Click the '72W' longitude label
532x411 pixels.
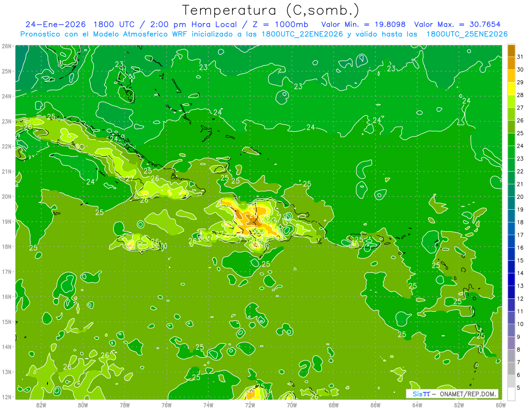pos(250,405)
